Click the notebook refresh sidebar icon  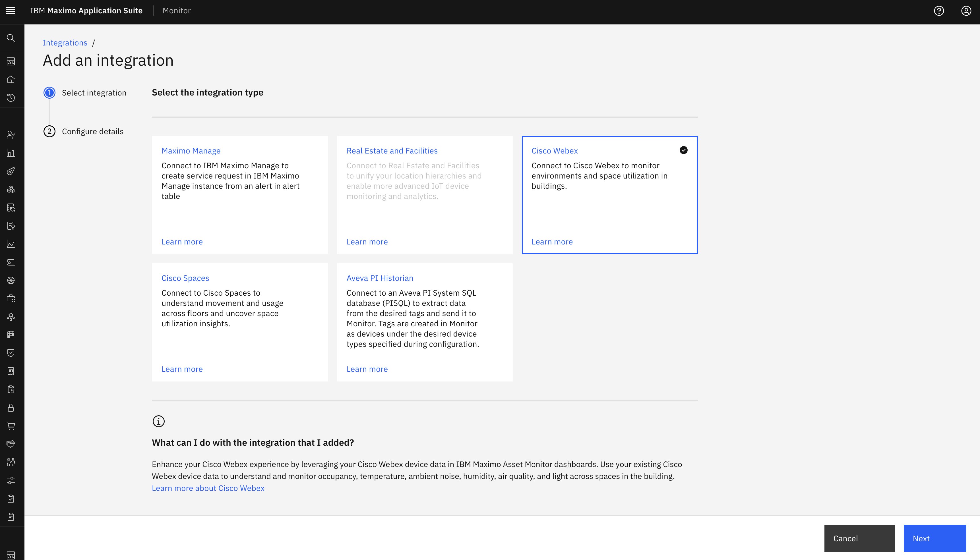tap(11, 208)
